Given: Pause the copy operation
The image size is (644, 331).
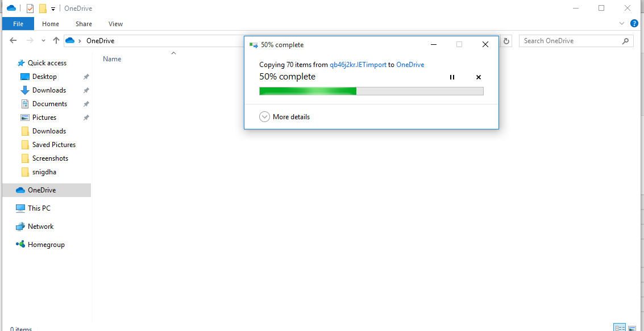Looking at the screenshot, I should pos(452,77).
